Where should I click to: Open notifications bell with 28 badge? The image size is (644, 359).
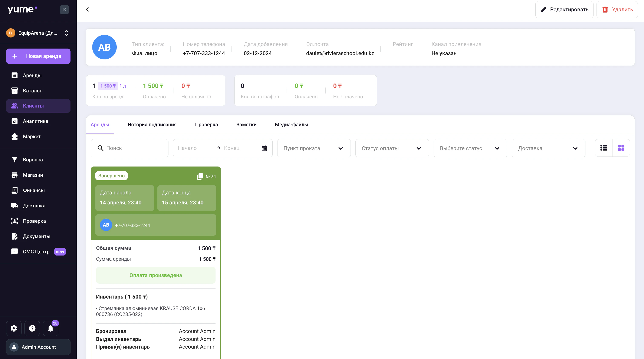[50, 328]
